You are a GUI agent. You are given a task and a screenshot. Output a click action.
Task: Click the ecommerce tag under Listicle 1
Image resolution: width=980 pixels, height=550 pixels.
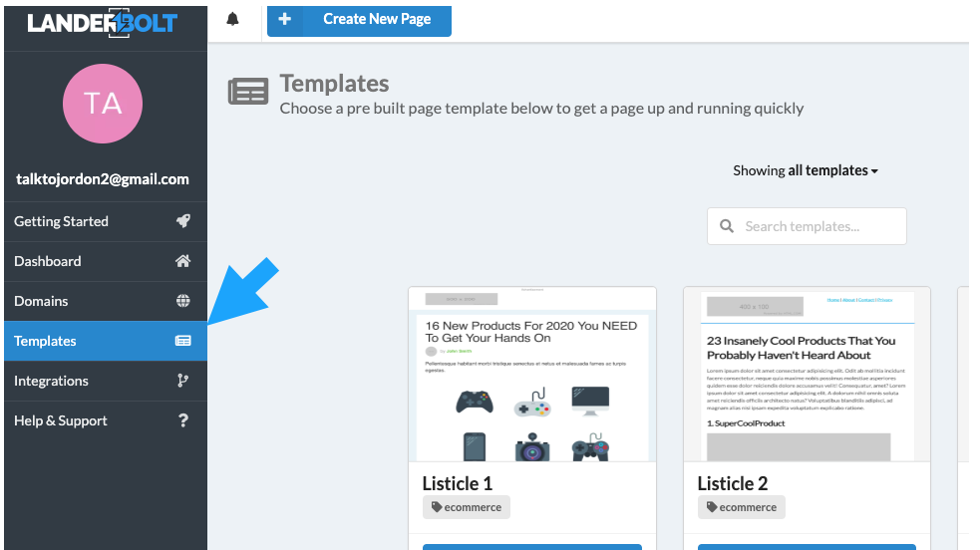coord(467,507)
